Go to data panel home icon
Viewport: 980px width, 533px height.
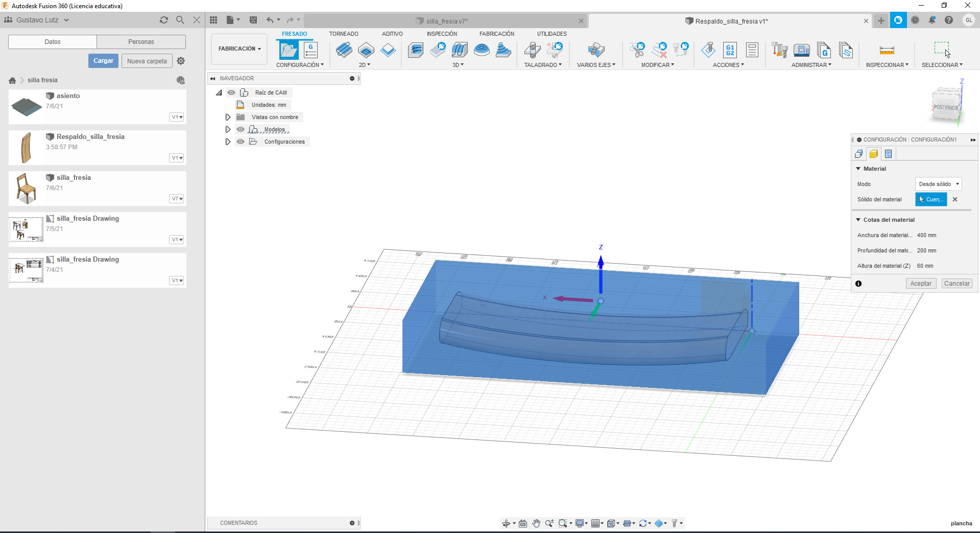point(12,80)
